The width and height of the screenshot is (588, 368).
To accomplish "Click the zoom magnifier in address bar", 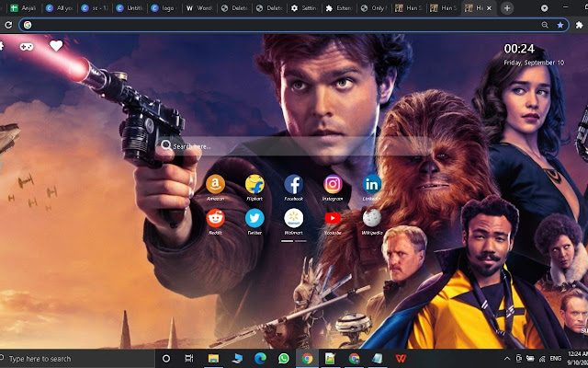I will point(545,25).
